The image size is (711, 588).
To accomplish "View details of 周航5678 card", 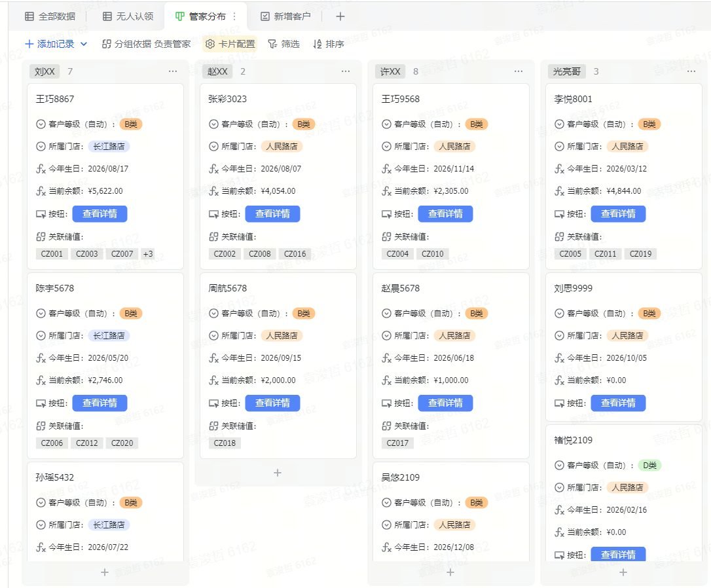I will (x=272, y=403).
